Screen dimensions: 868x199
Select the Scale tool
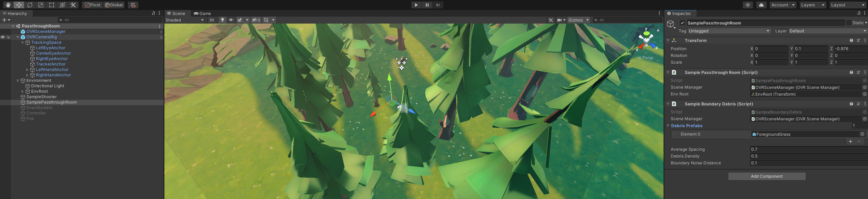pos(41,5)
